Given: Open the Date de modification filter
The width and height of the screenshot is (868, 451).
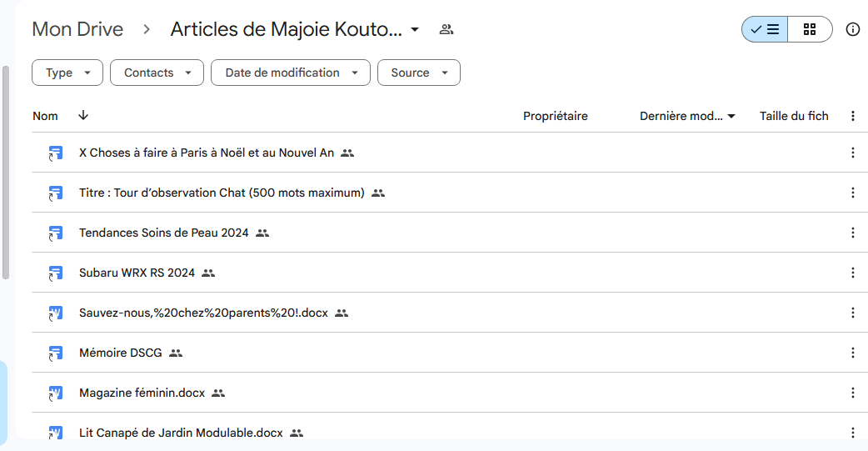Looking at the screenshot, I should 290,73.
